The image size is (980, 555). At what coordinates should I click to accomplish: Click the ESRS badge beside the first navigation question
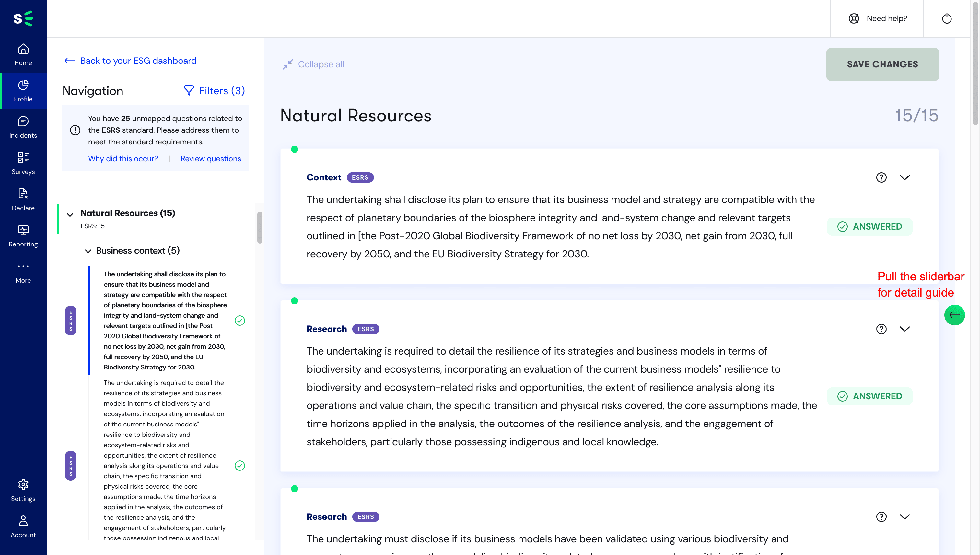click(71, 320)
